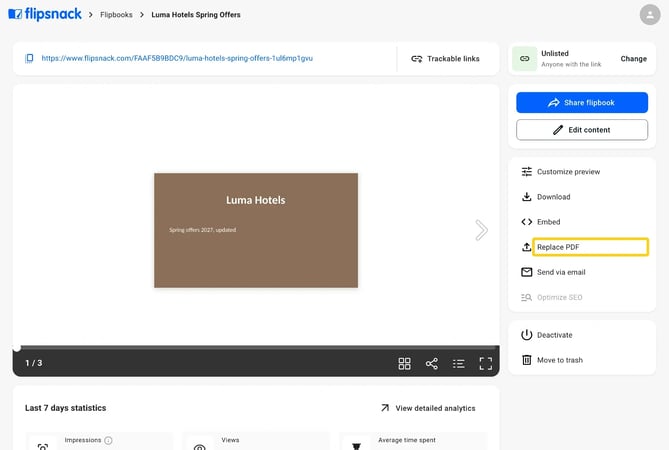Click the Edit content button

pyautogui.click(x=582, y=130)
